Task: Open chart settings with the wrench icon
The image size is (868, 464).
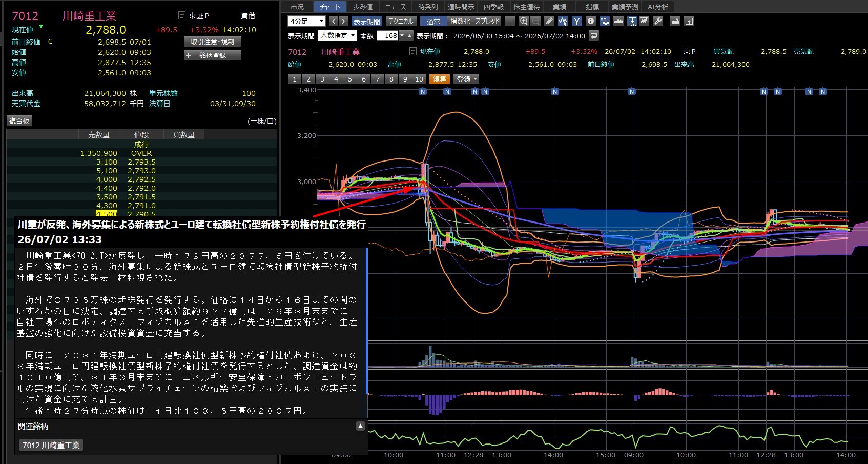Action: 658,21
